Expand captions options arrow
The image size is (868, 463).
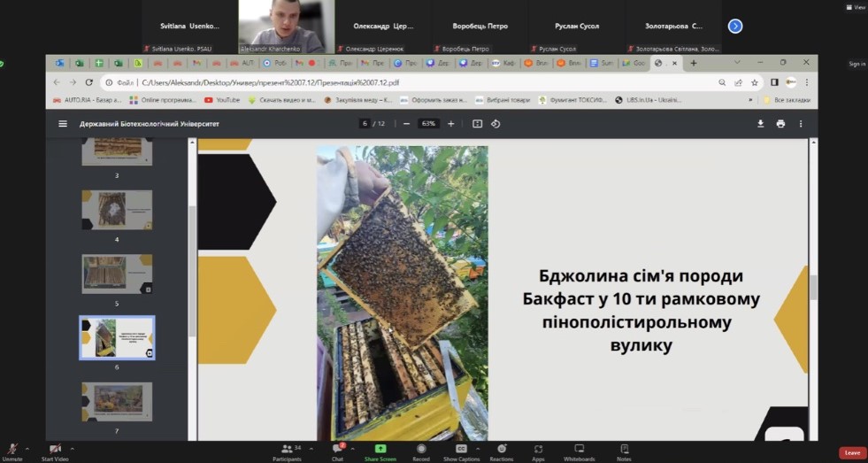(x=478, y=448)
